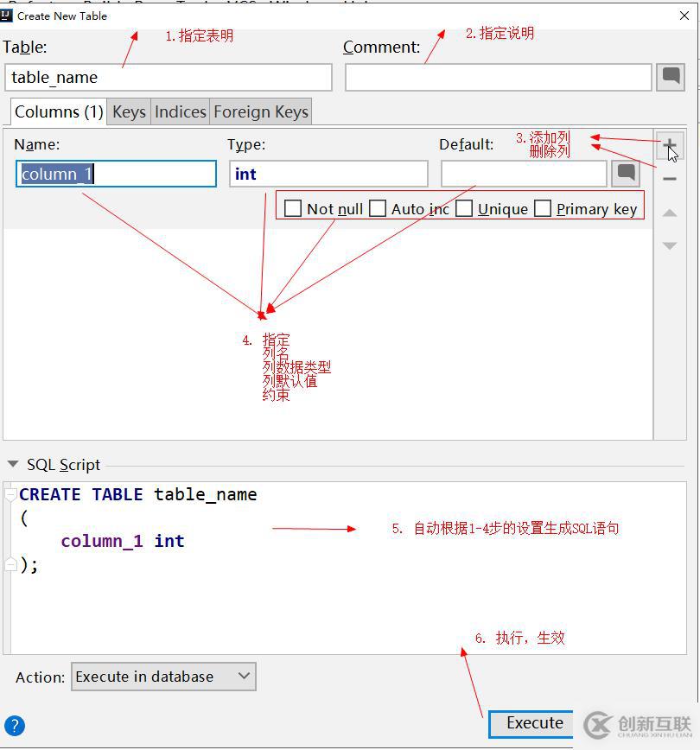Open the Indices tab
This screenshot has height=750, width=700.
[181, 112]
